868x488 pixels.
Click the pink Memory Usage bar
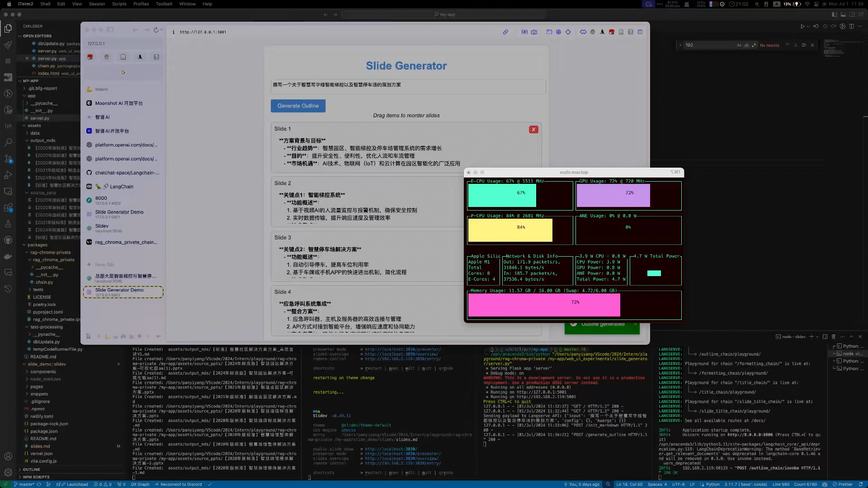(x=544, y=305)
